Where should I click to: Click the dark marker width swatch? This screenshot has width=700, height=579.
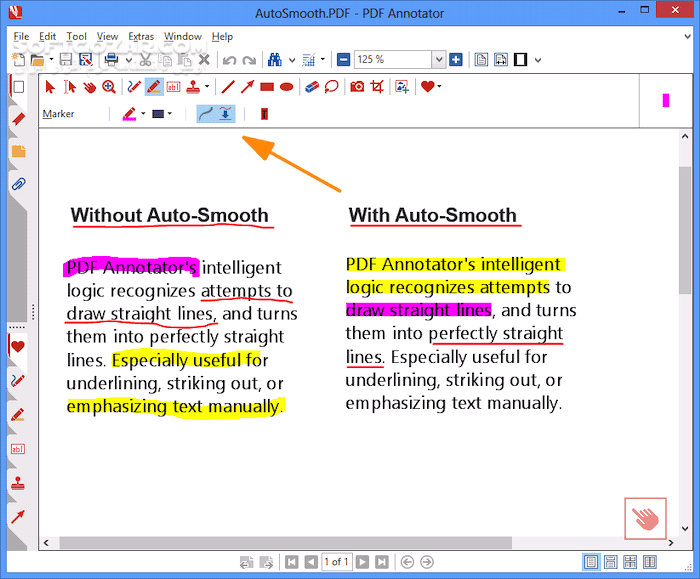click(x=158, y=114)
